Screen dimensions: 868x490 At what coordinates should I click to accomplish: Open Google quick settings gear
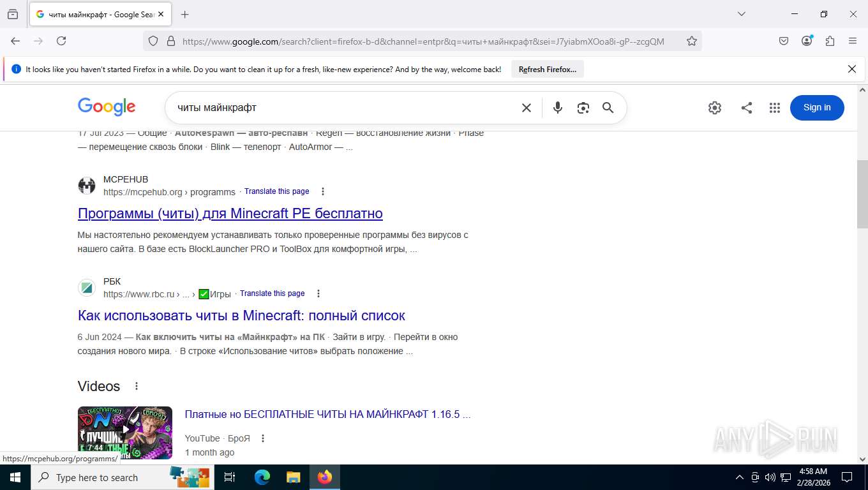[715, 108]
